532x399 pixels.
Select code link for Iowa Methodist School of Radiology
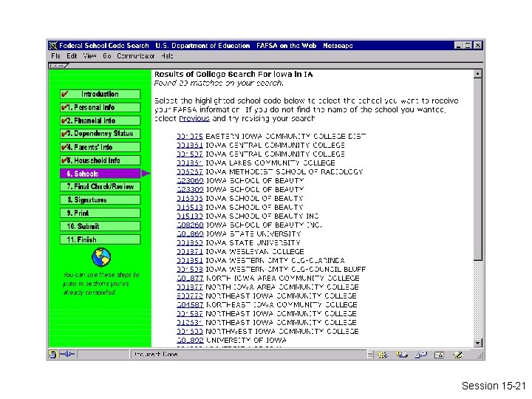[x=190, y=171]
